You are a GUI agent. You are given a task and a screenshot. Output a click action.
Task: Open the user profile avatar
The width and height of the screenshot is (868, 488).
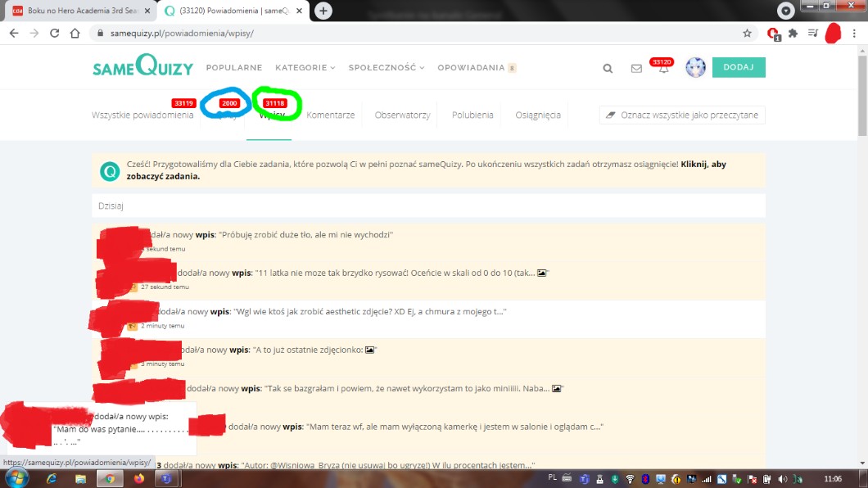[695, 68]
